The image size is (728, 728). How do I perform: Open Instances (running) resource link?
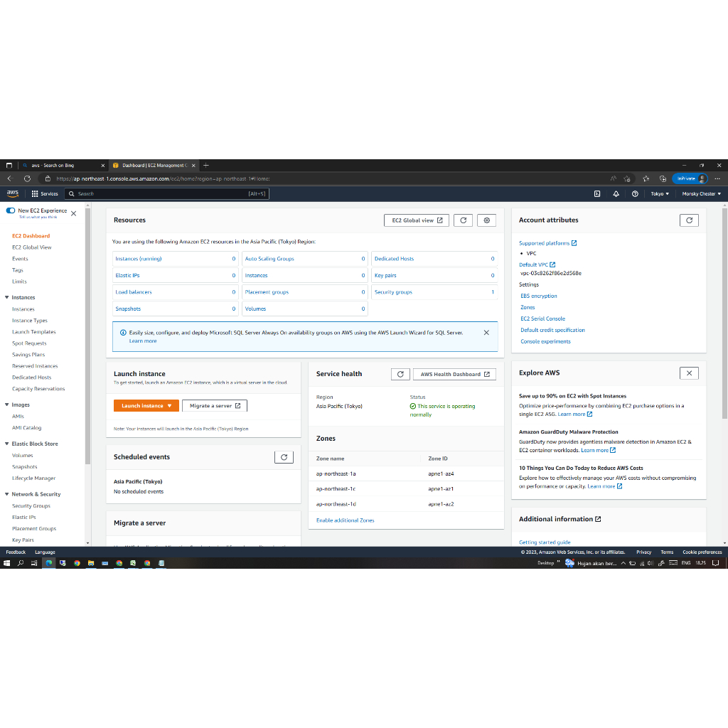point(139,259)
